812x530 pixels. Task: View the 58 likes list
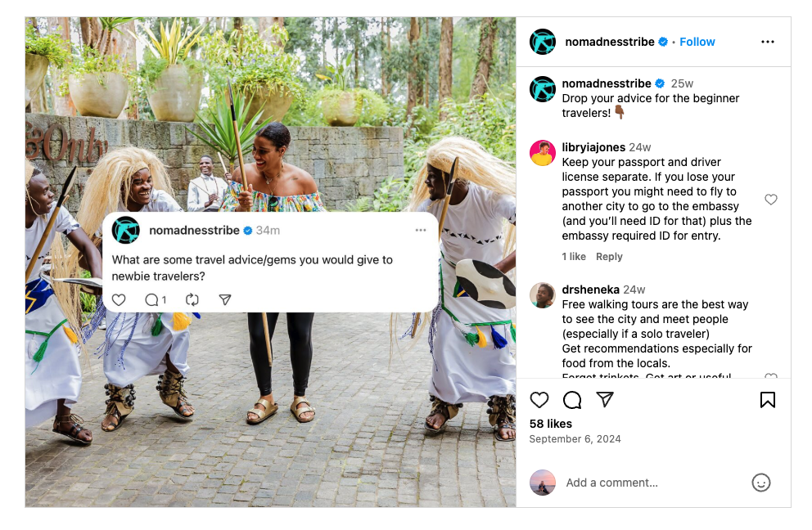(551, 424)
